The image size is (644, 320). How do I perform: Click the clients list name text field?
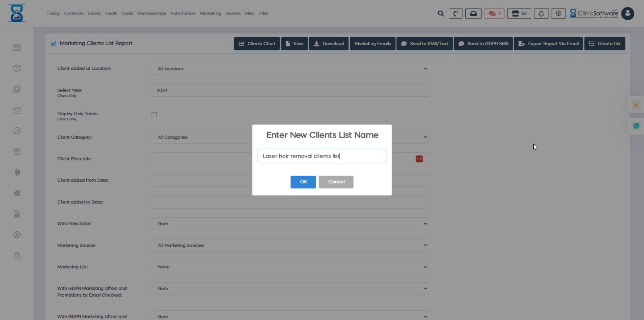click(322, 156)
